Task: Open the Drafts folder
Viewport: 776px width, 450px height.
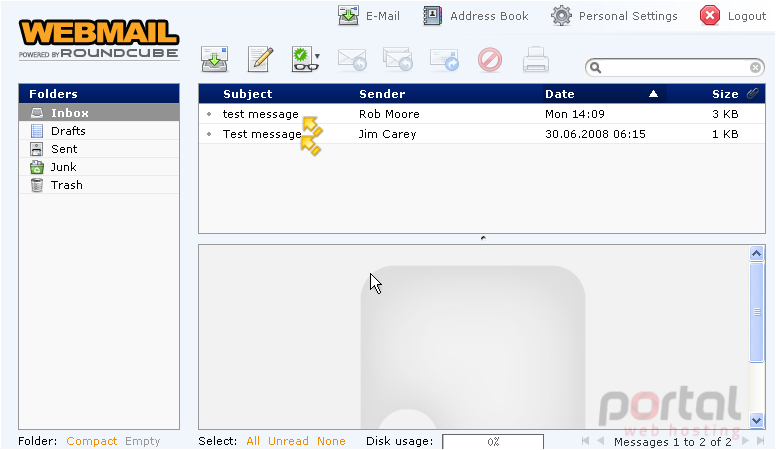Action: tap(99, 131)
